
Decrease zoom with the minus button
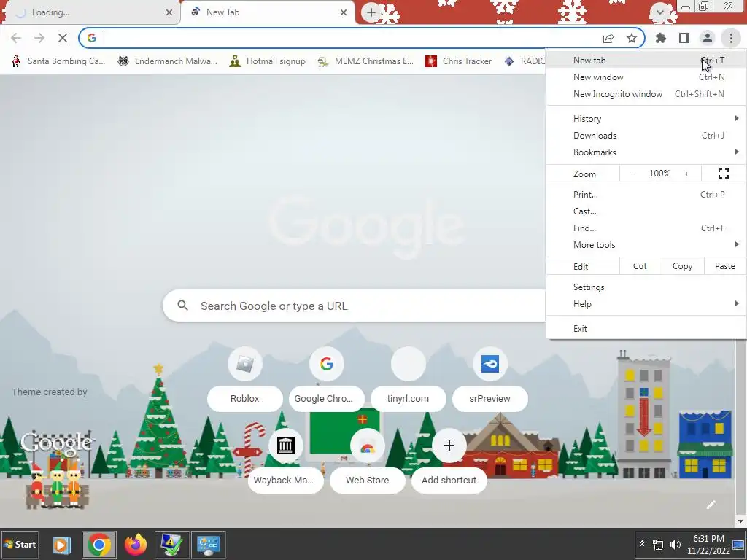click(x=633, y=174)
